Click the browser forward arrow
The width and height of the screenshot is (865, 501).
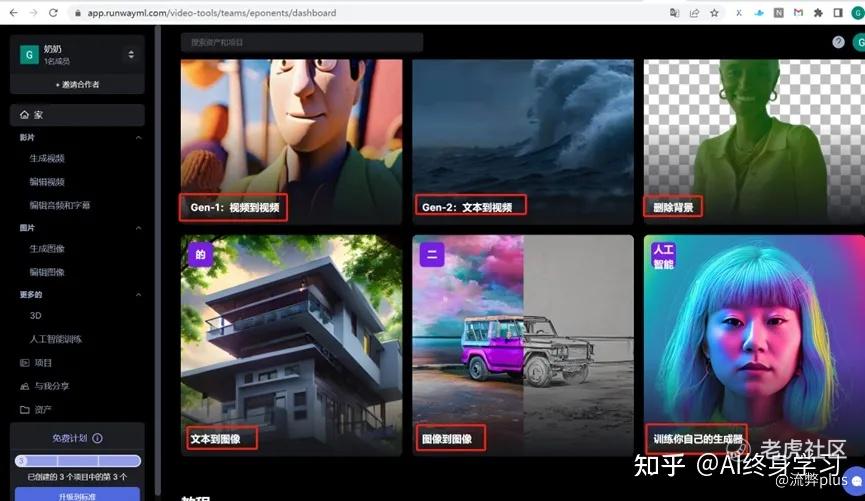(33, 13)
